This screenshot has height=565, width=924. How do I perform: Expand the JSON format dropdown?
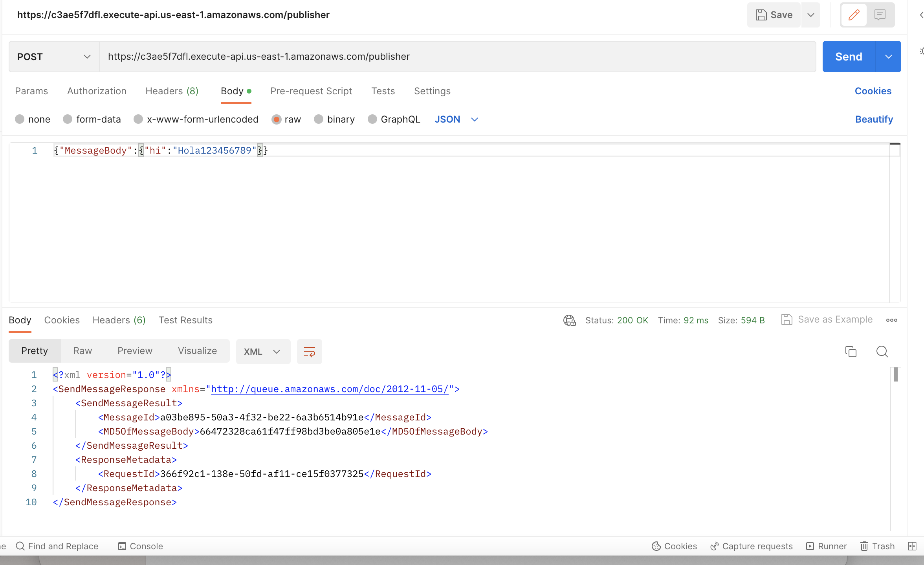pyautogui.click(x=456, y=119)
